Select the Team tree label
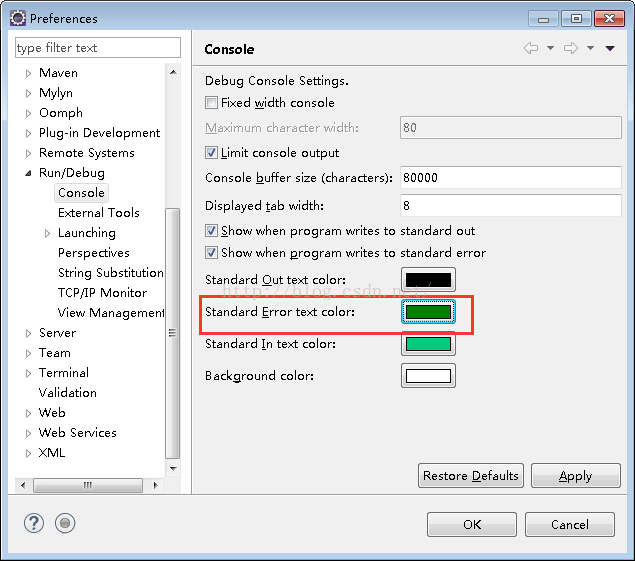 [55, 353]
